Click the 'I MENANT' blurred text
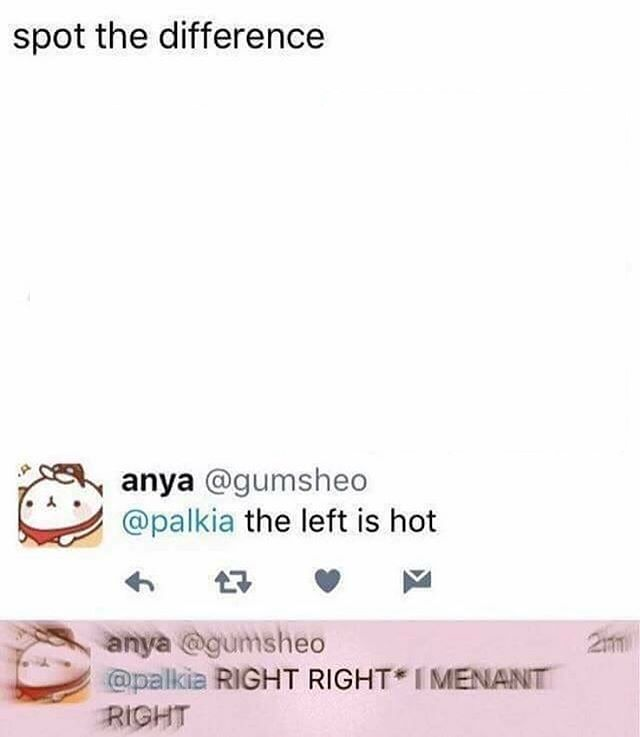 (x=481, y=679)
